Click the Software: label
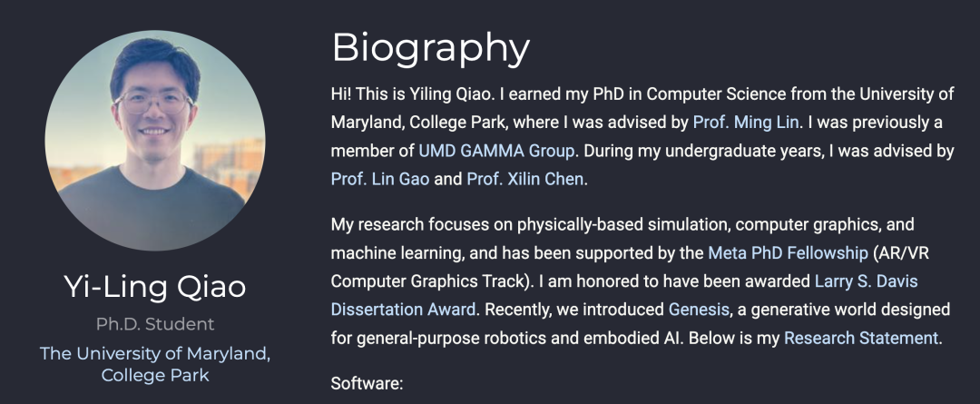This screenshot has height=404, width=980. click(x=367, y=383)
